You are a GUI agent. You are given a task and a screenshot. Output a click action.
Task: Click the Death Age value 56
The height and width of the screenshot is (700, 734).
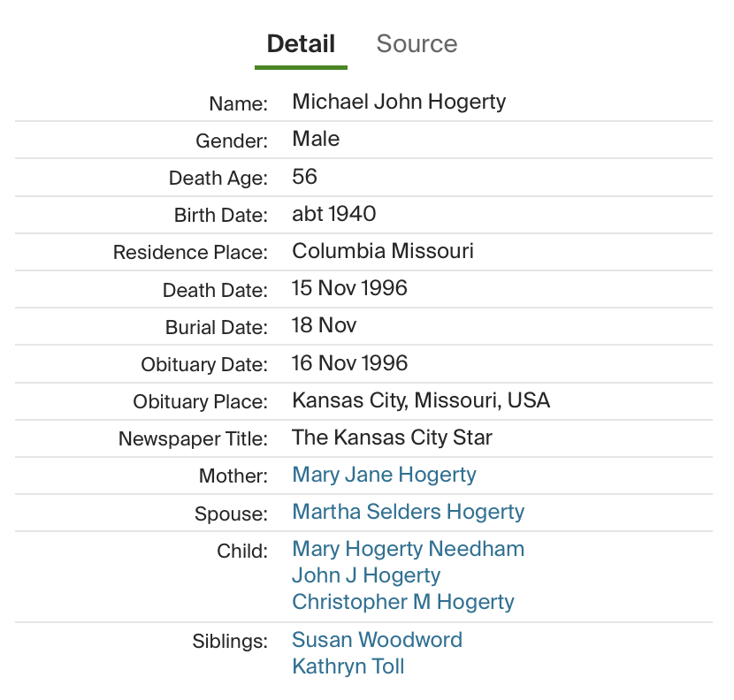[x=304, y=177]
